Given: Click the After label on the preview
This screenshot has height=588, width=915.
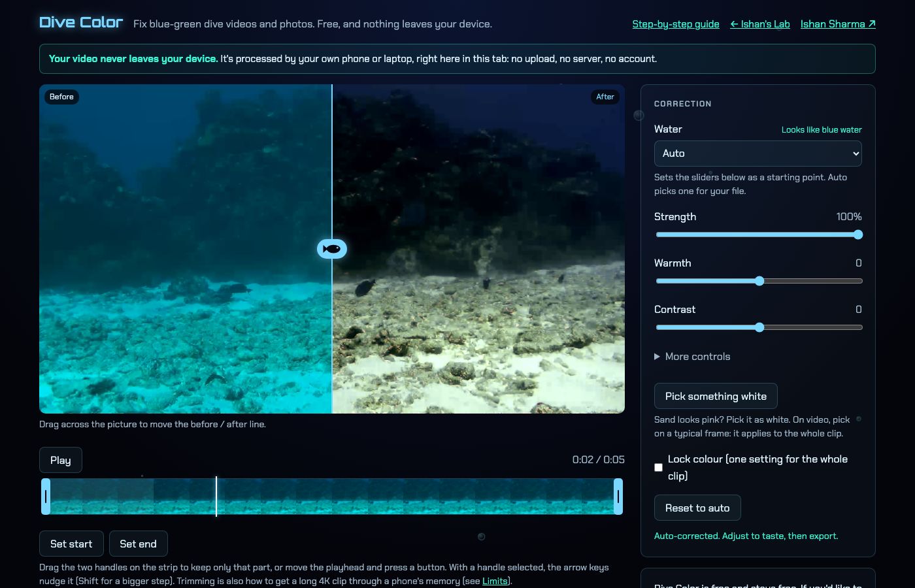Looking at the screenshot, I should (x=605, y=97).
